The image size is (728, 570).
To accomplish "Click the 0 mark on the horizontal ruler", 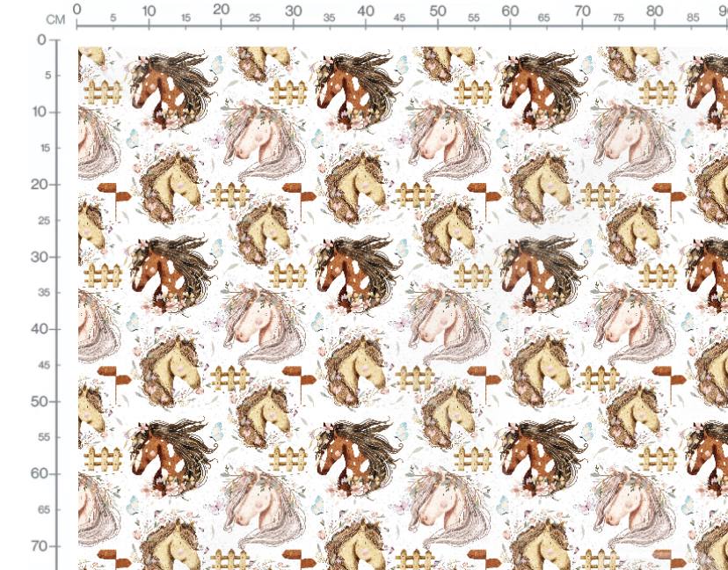I will click(x=77, y=10).
